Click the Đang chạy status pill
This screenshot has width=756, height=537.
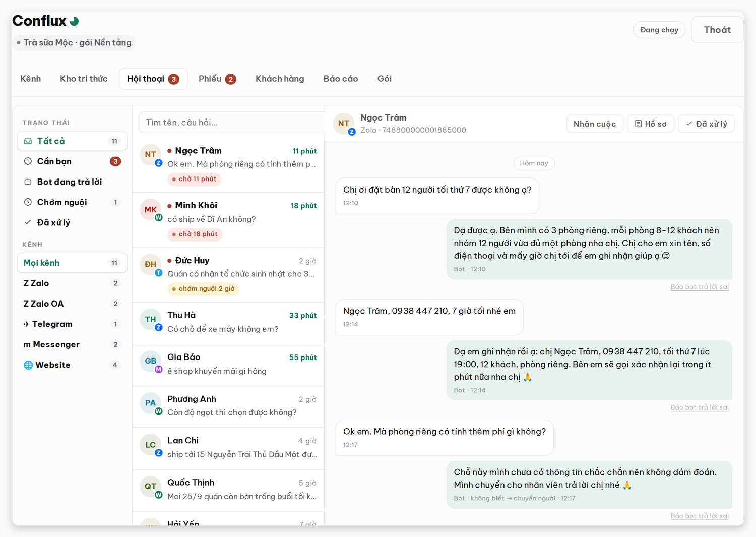tap(659, 30)
